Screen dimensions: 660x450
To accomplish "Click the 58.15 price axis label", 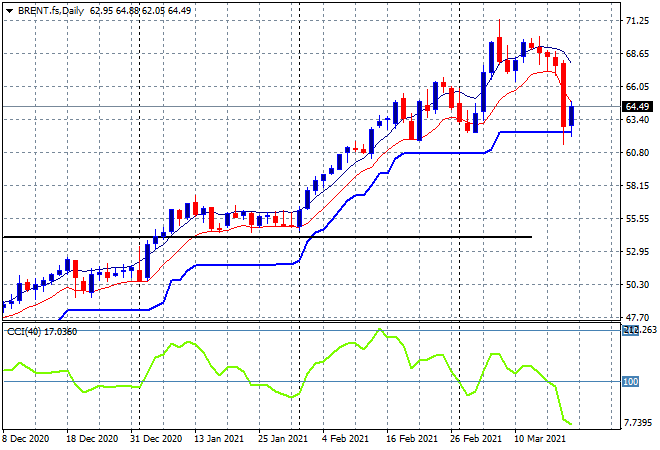I will pos(637,186).
